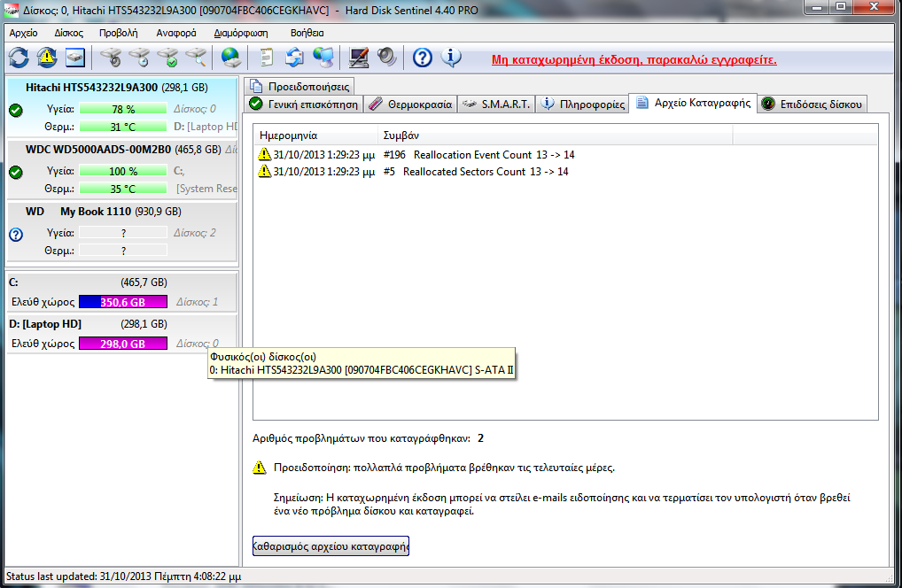Click the WDC health bar showing 100 %

123,171
